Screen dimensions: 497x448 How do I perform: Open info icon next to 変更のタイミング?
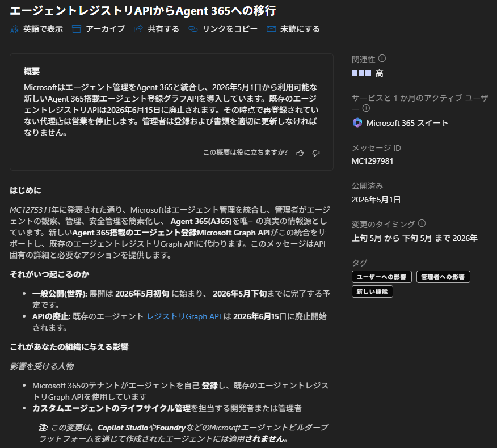(422, 223)
